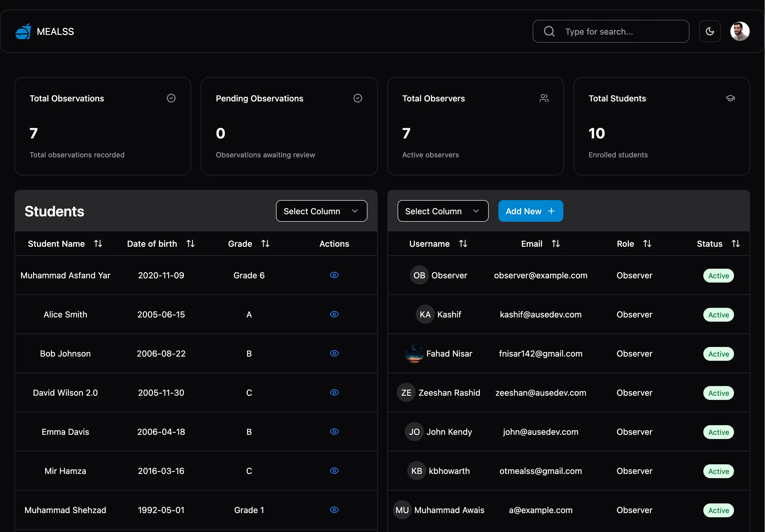Open the user profile avatar

740,32
